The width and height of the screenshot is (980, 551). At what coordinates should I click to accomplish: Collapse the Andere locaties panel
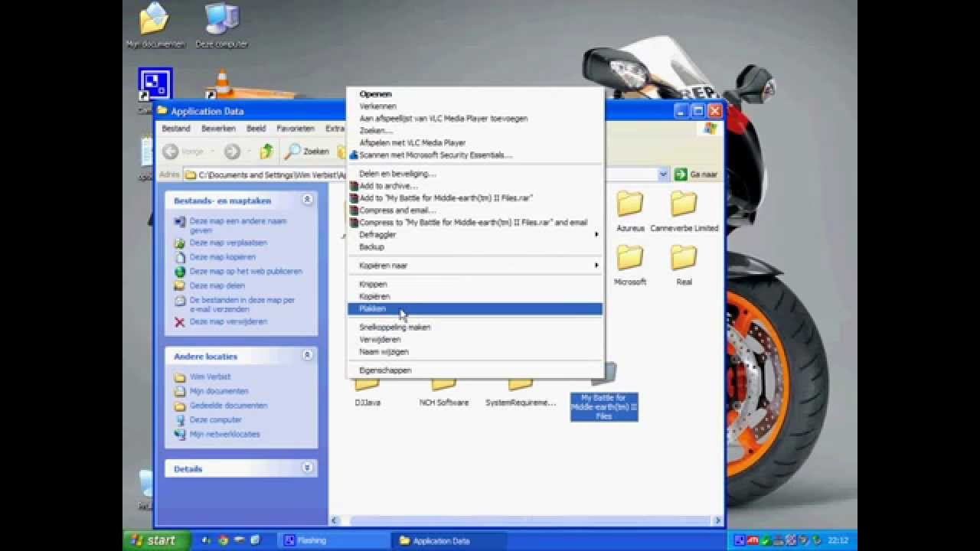[x=307, y=356]
